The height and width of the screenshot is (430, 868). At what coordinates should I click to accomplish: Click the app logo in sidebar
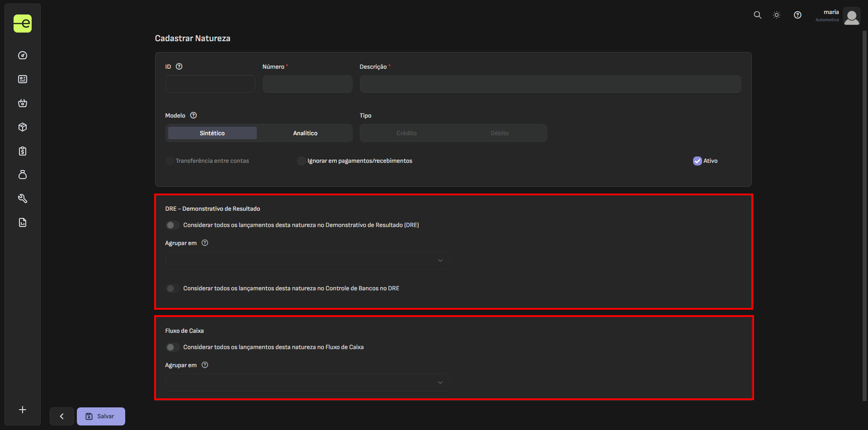coord(23,24)
